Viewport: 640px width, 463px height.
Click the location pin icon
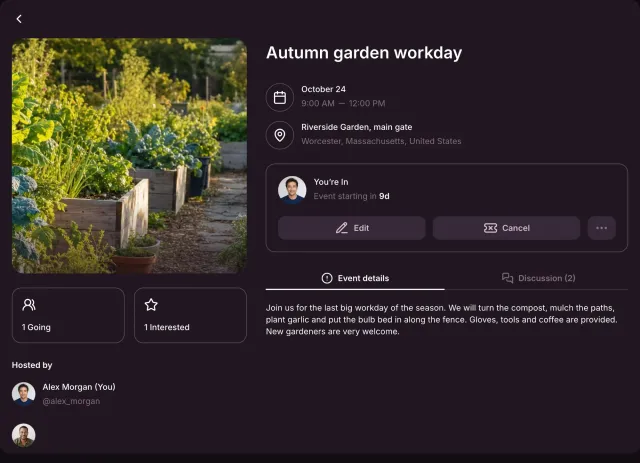[280, 135]
